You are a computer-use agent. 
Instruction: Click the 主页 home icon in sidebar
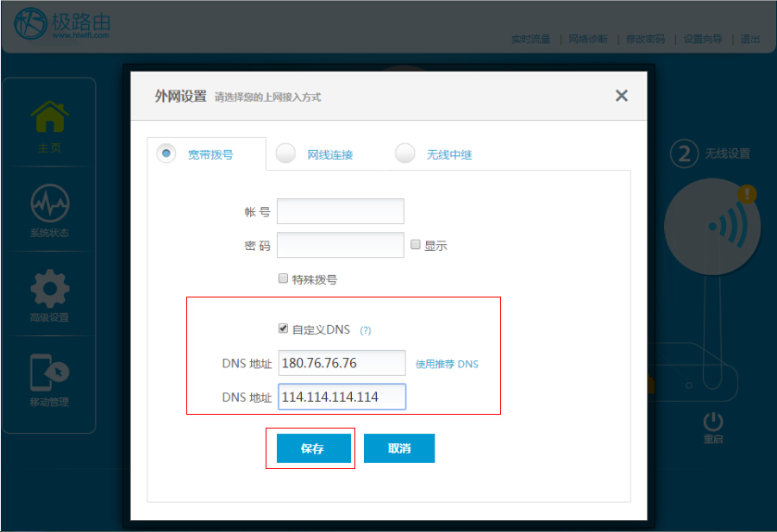click(49, 117)
